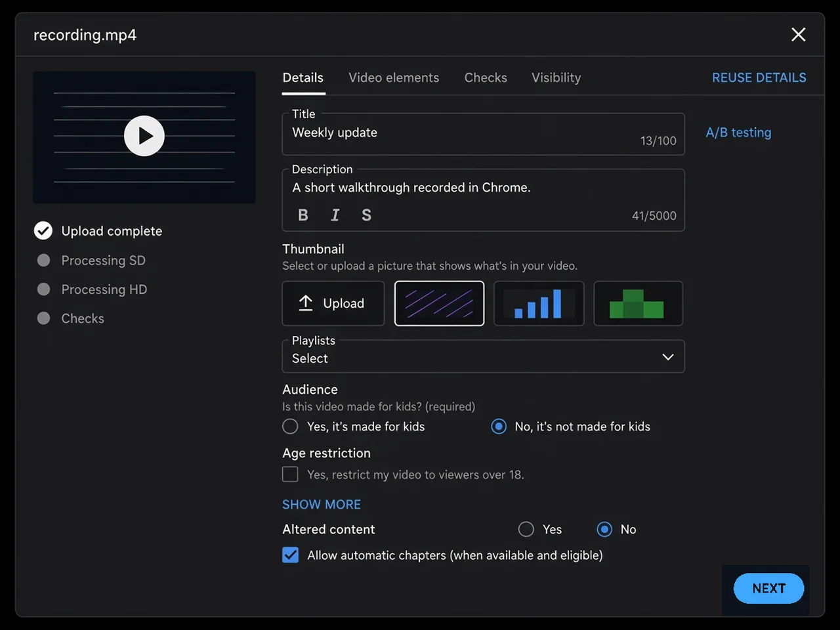
Task: Switch to the Video elements tab
Action: [x=394, y=77]
